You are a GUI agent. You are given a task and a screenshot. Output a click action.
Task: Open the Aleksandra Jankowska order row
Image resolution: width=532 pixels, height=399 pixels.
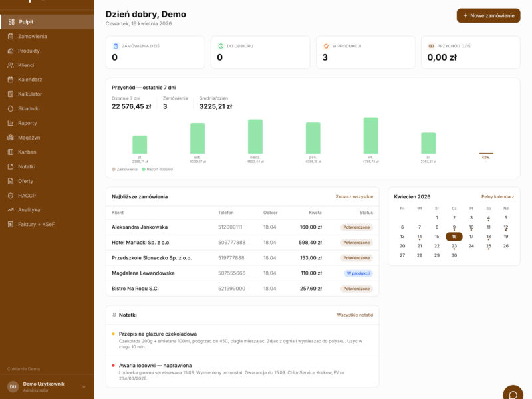tap(242, 227)
